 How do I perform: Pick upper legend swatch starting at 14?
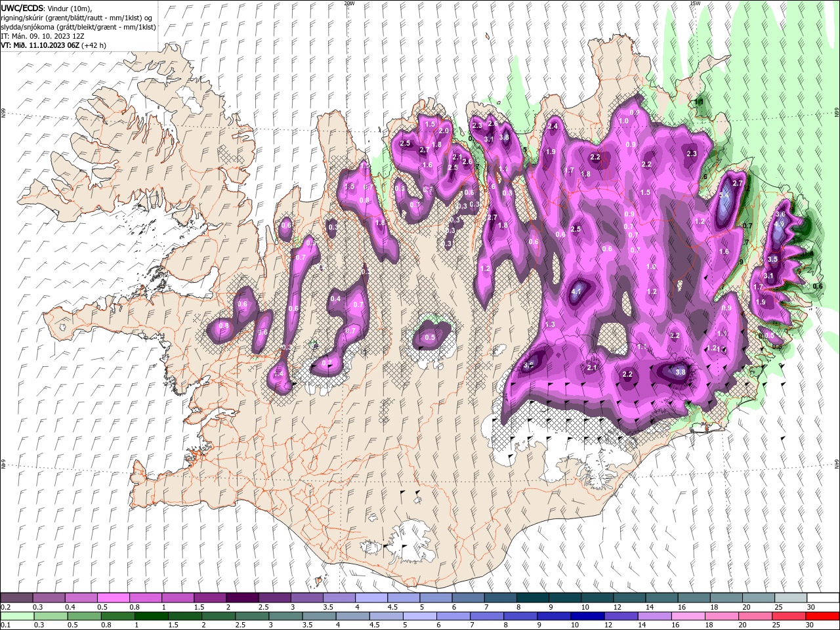(x=661, y=598)
